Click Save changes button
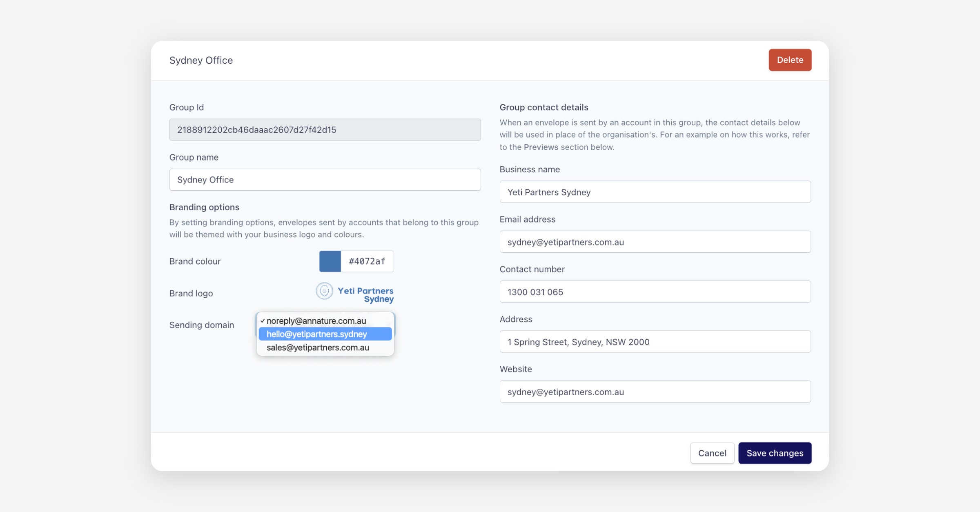 (775, 453)
